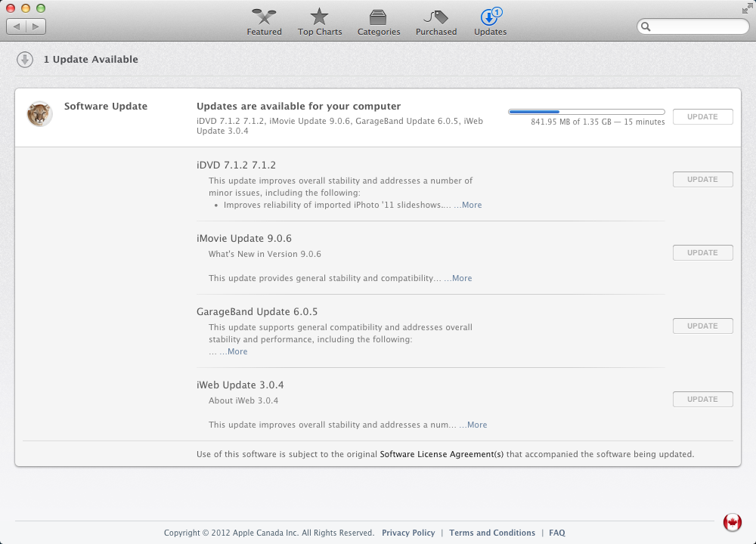Screen dimensions: 756x544
Task: Click UPDATE next to iDVD 7.1.2
Action: coord(702,179)
